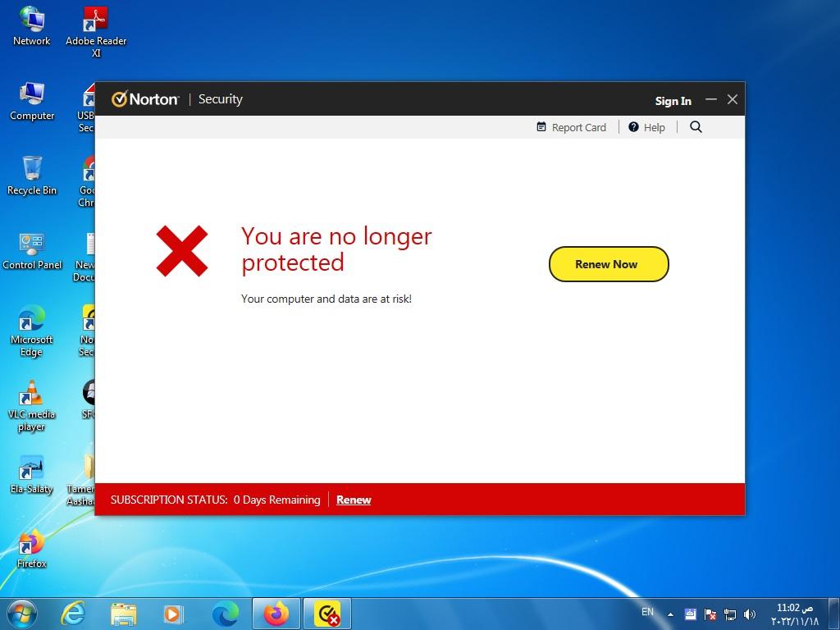Click the EN language indicator
The height and width of the screenshot is (630, 840).
point(647,612)
